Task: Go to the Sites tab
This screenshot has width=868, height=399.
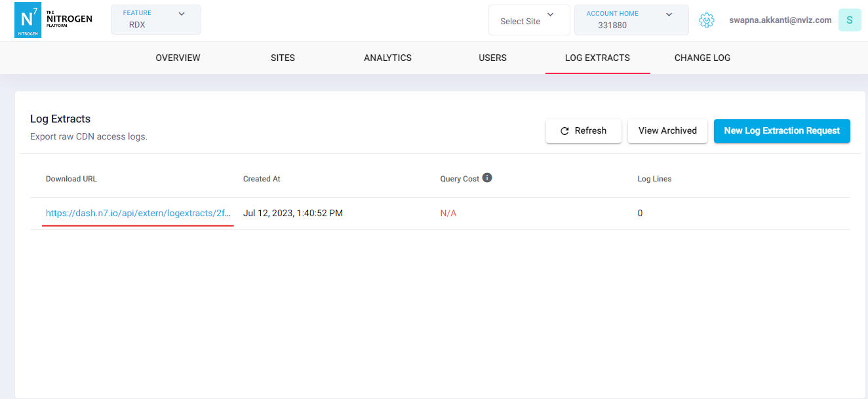Action: pos(283,58)
